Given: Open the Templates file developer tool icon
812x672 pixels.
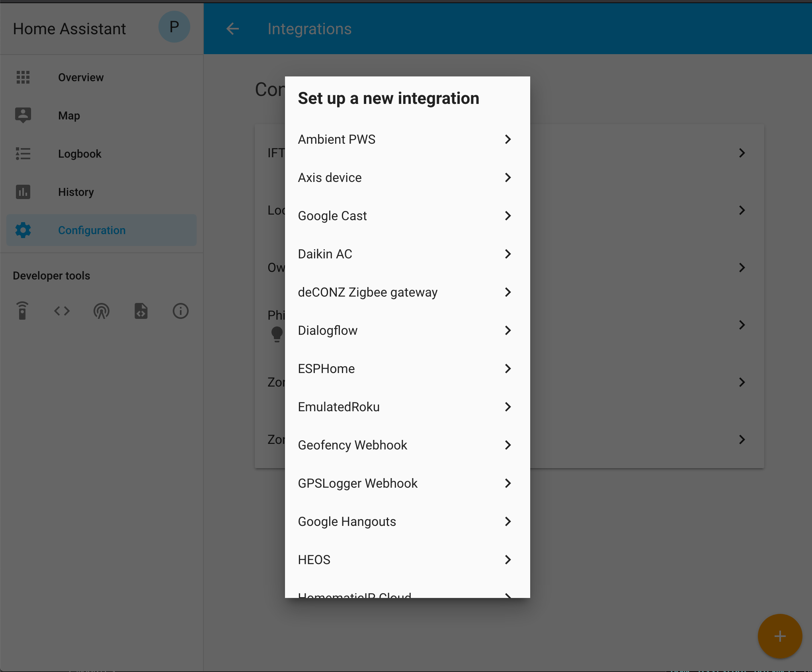Looking at the screenshot, I should pyautogui.click(x=141, y=311).
